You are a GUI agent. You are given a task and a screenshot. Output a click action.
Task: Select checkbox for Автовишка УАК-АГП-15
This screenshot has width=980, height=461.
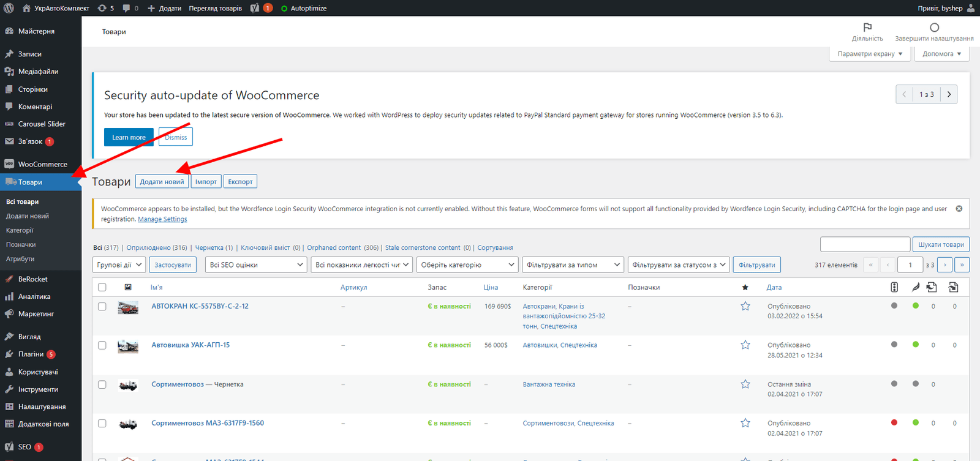[102, 345]
